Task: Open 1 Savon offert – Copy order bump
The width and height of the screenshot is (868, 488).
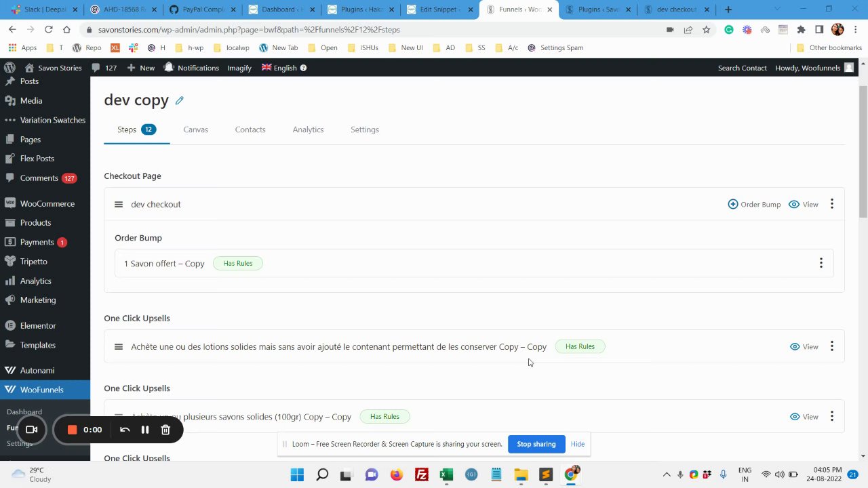Action: pos(164,263)
